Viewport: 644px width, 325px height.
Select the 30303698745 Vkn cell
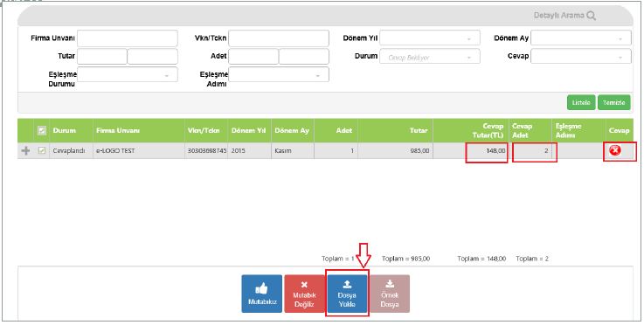(207, 151)
